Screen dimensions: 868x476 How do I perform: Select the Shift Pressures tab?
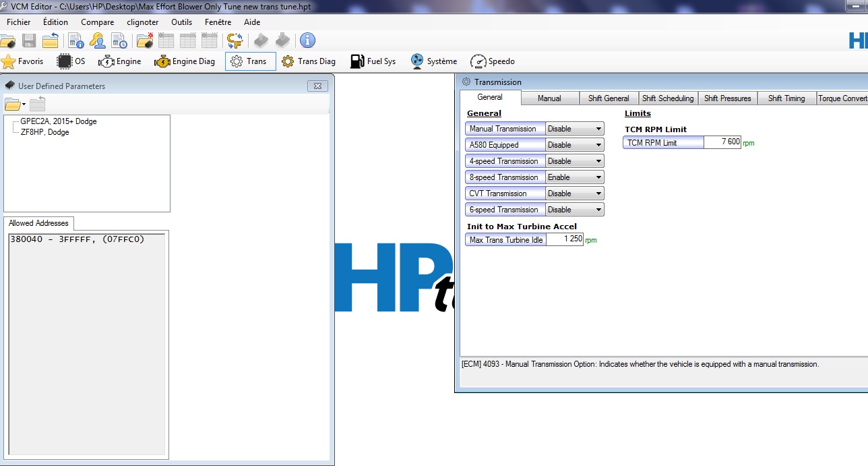727,98
